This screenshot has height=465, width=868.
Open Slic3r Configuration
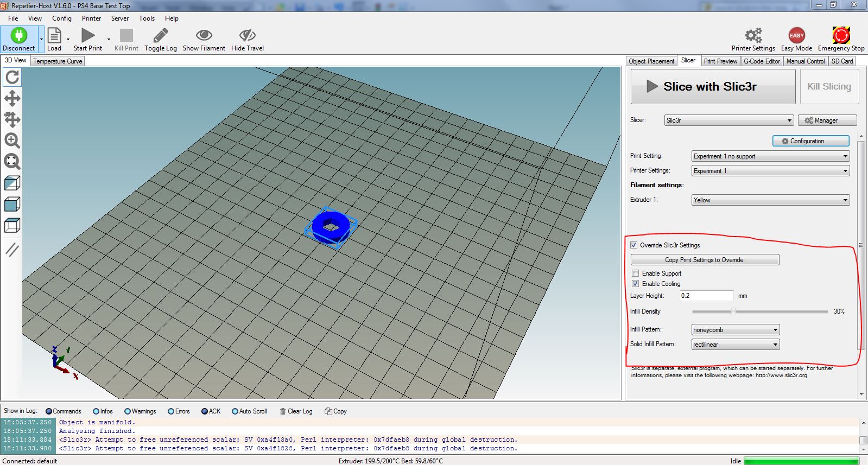click(x=810, y=141)
